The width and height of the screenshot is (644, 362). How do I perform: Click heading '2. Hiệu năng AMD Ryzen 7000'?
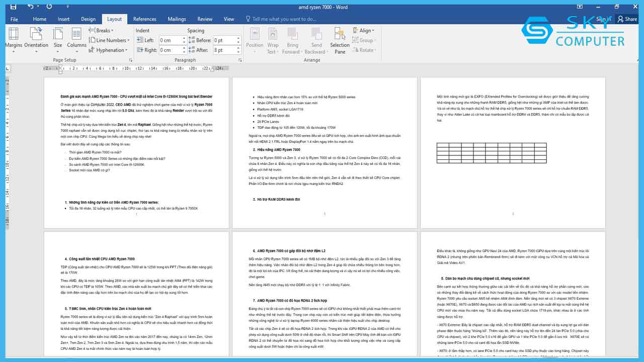click(x=276, y=150)
